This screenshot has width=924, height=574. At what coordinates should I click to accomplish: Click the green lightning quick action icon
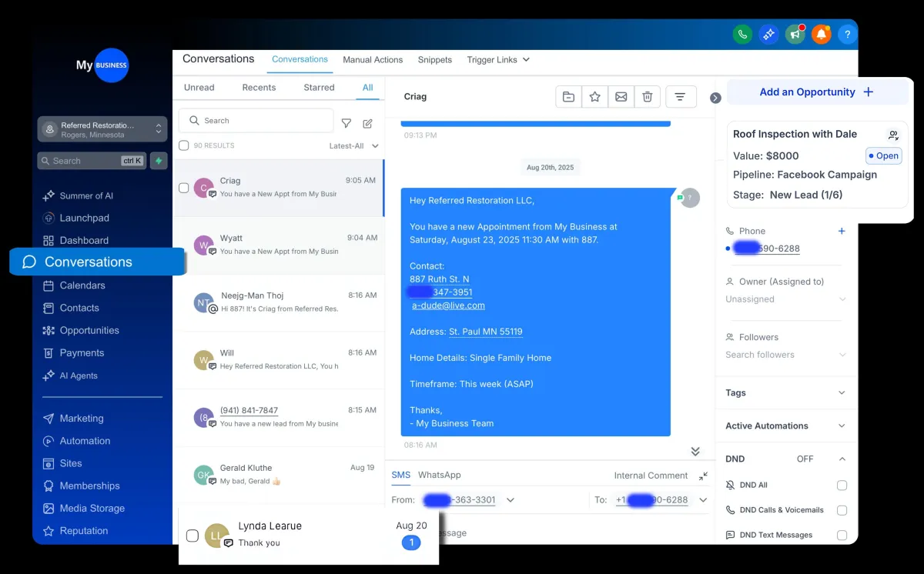coord(159,161)
